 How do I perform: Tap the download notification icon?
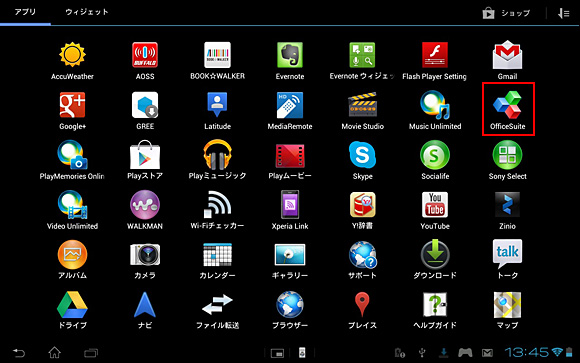point(444,353)
